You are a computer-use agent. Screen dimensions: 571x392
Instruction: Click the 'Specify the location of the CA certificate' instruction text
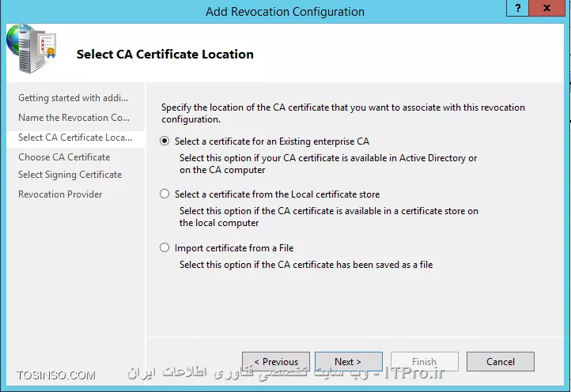point(343,113)
